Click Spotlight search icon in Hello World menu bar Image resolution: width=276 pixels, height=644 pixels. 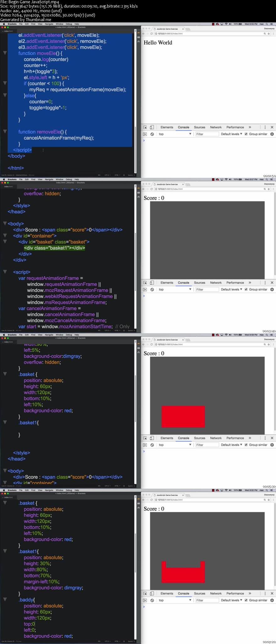[267, 24]
